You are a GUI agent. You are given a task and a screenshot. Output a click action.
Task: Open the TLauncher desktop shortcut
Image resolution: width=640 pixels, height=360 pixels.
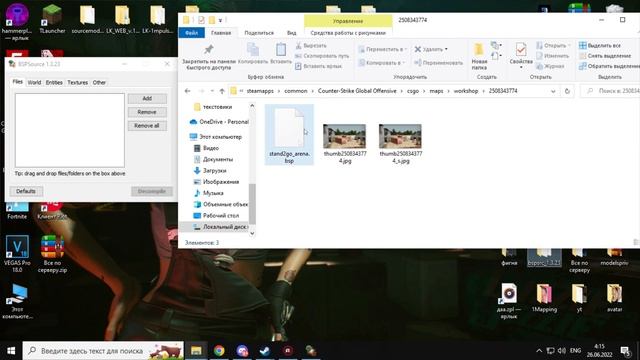52,19
